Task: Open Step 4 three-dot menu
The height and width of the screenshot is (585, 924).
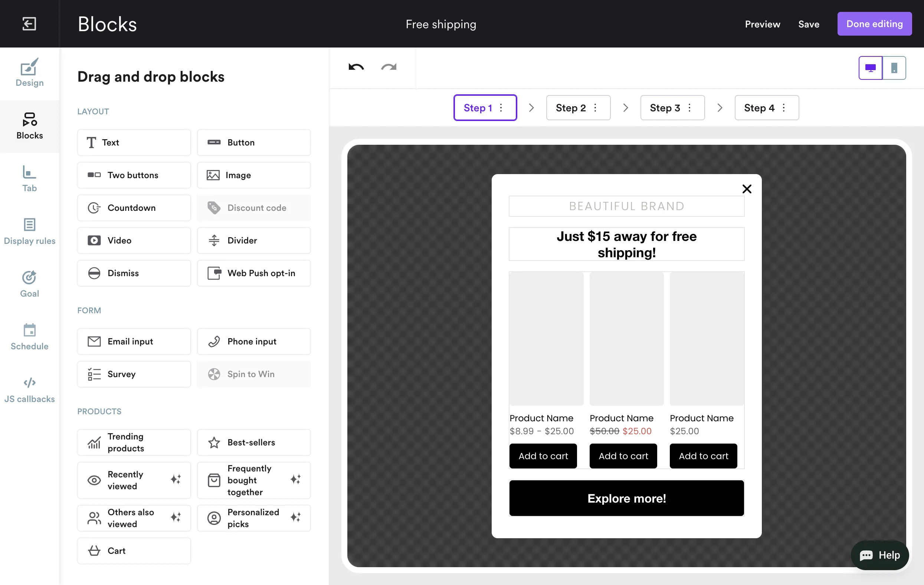Action: tap(784, 108)
